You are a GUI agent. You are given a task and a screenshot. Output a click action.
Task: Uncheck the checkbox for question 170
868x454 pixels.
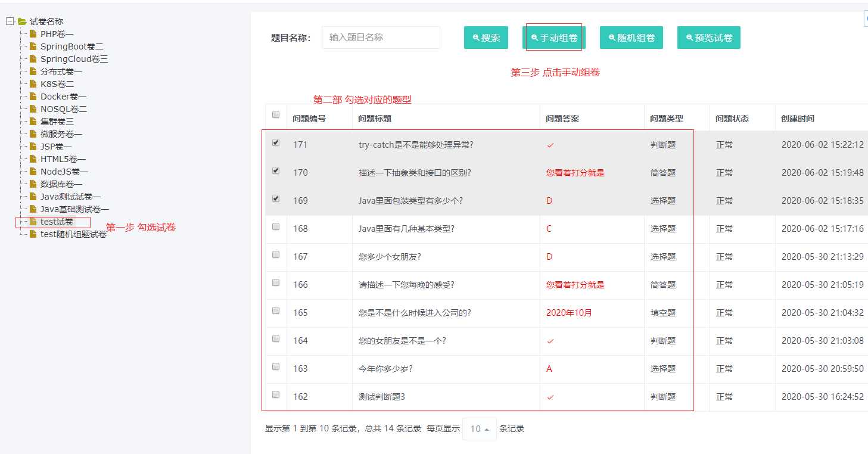(276, 170)
